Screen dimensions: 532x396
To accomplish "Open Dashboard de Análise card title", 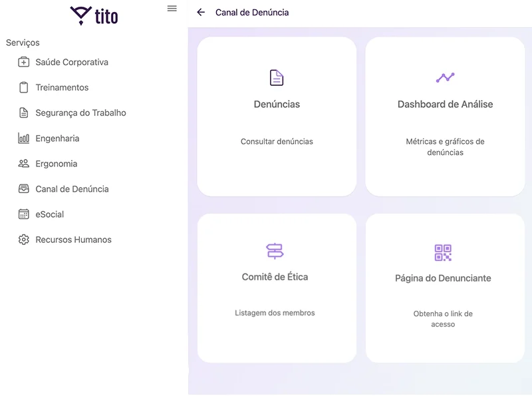I will click(x=445, y=104).
